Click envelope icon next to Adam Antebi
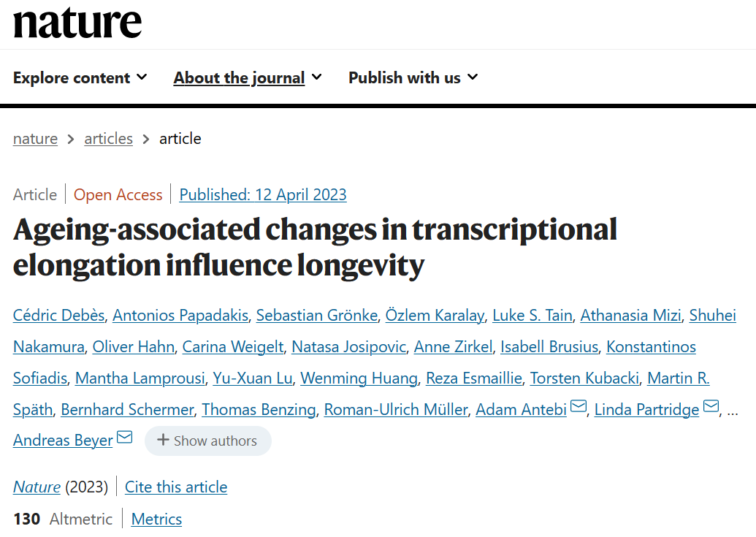This screenshot has width=756, height=537. [x=579, y=408]
